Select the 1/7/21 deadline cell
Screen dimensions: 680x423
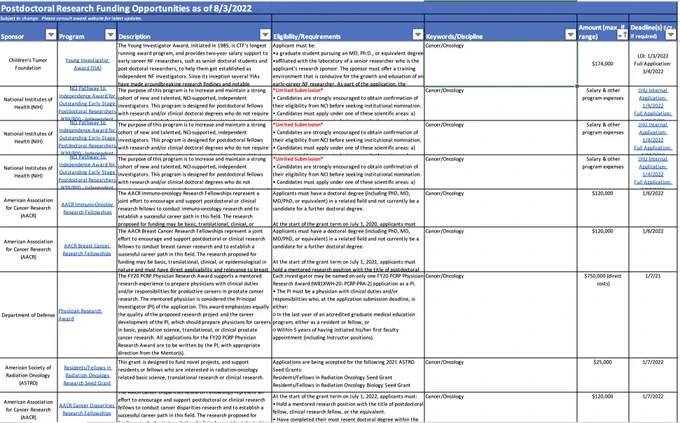coord(653,315)
